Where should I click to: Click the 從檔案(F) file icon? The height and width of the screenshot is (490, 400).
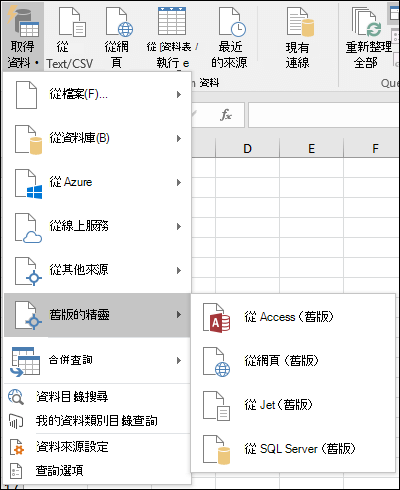26,95
